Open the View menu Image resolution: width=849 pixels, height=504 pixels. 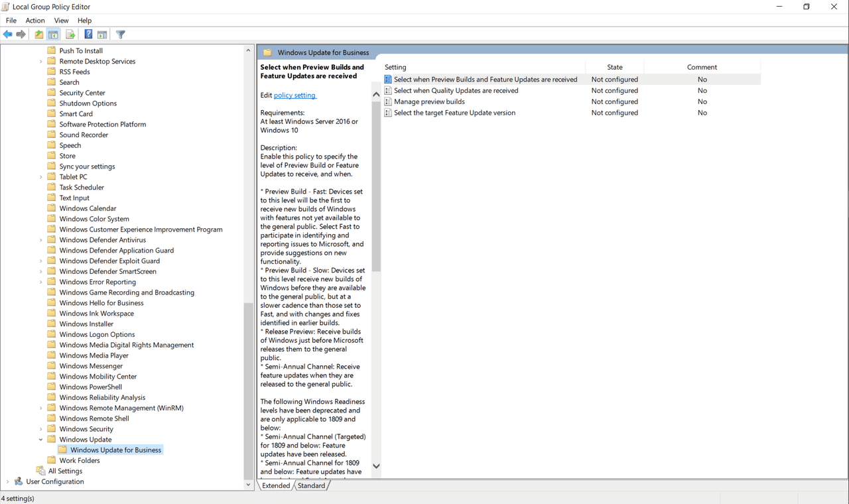(61, 21)
